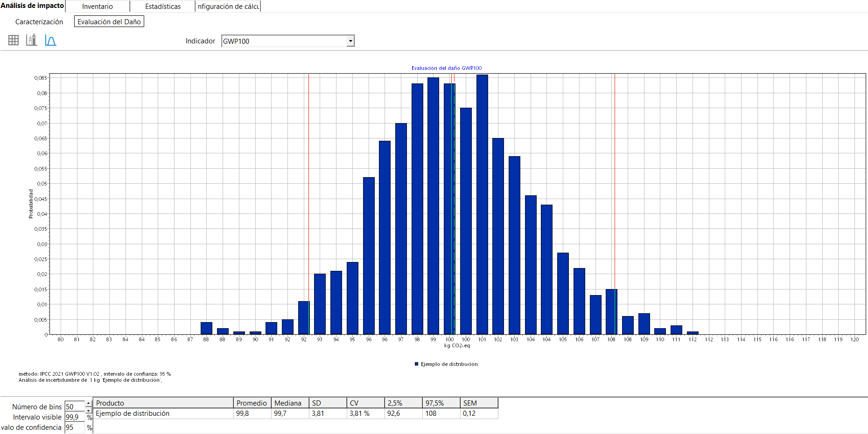Click the 'Análisis de incertidumbre de 1 kg' note
Viewport: 868px width, 434px height.
pyautogui.click(x=90, y=380)
